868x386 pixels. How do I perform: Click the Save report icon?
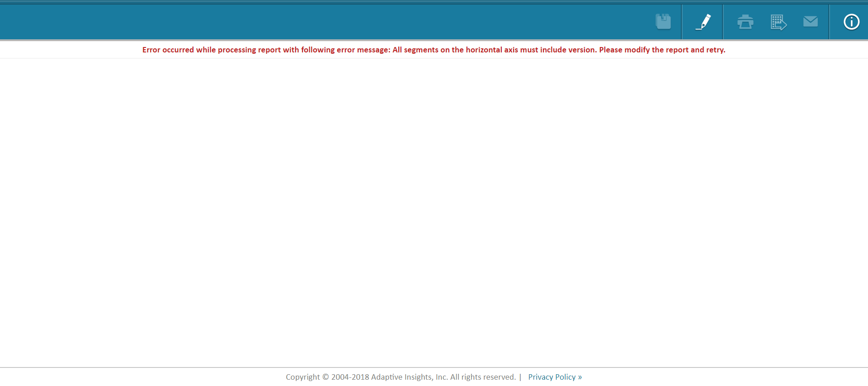click(663, 22)
